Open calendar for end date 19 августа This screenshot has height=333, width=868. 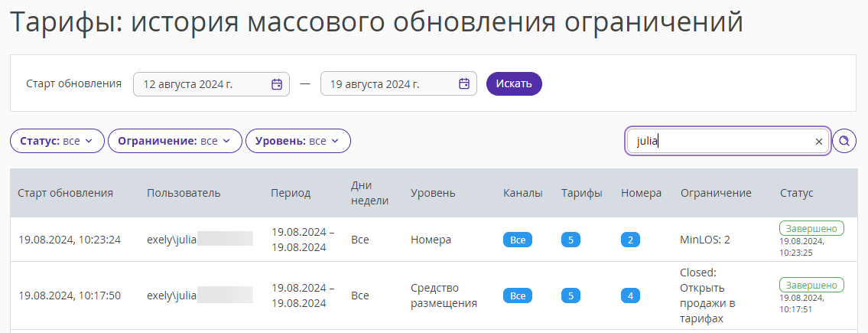point(464,84)
